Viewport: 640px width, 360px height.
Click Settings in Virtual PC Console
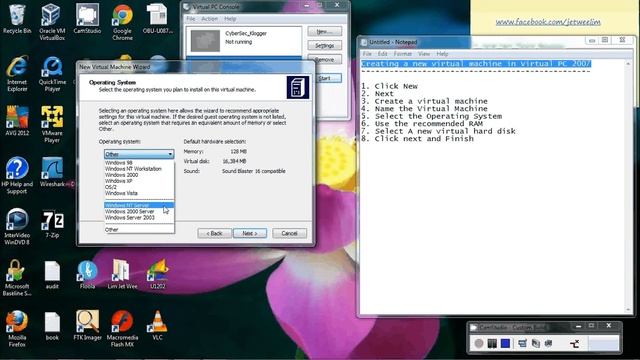[324, 46]
